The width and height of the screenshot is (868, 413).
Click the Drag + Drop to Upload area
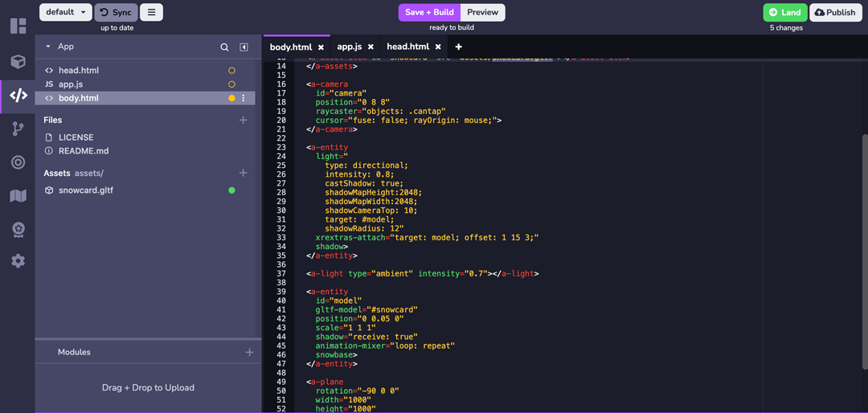coord(148,387)
